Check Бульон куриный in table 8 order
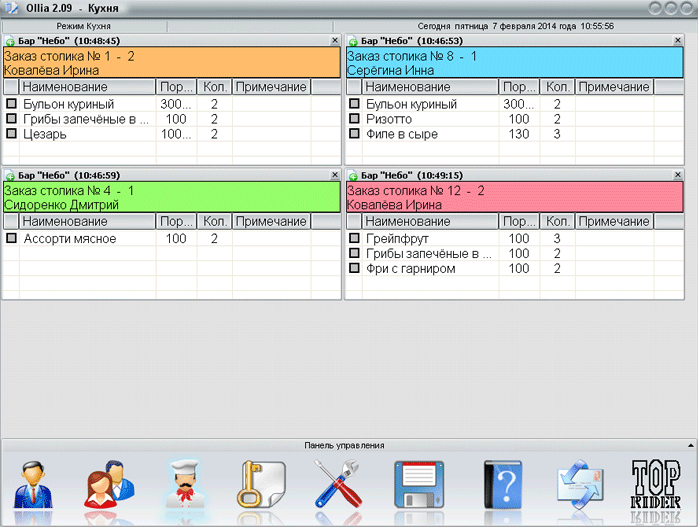This screenshot has height=527, width=698. (354, 104)
